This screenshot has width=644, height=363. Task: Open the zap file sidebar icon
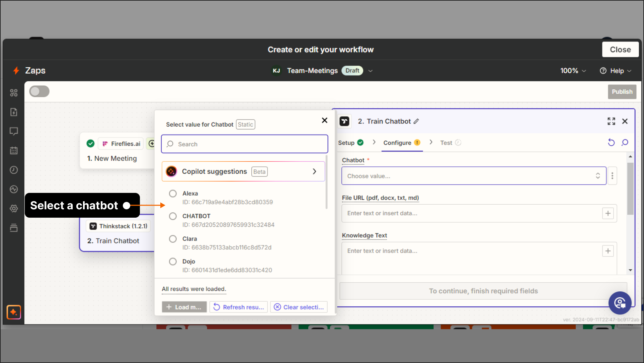click(x=14, y=112)
